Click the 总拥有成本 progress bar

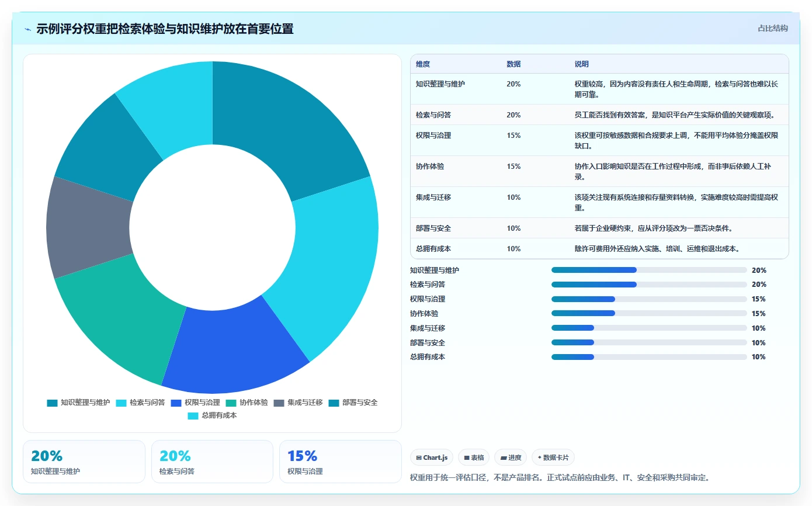click(649, 356)
